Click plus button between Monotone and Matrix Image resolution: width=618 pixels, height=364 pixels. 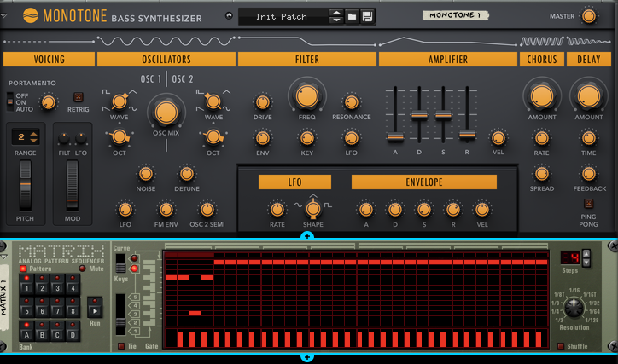pos(307,236)
